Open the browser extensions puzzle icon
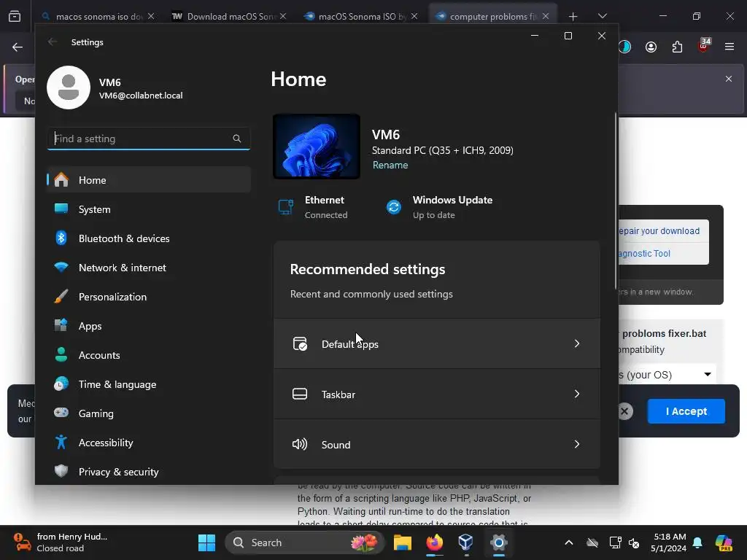747x560 pixels. point(677,47)
